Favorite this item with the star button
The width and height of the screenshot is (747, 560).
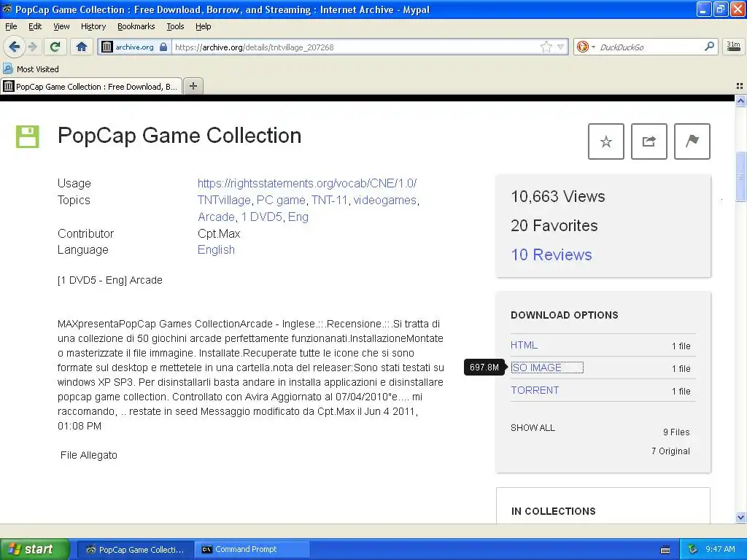606,141
